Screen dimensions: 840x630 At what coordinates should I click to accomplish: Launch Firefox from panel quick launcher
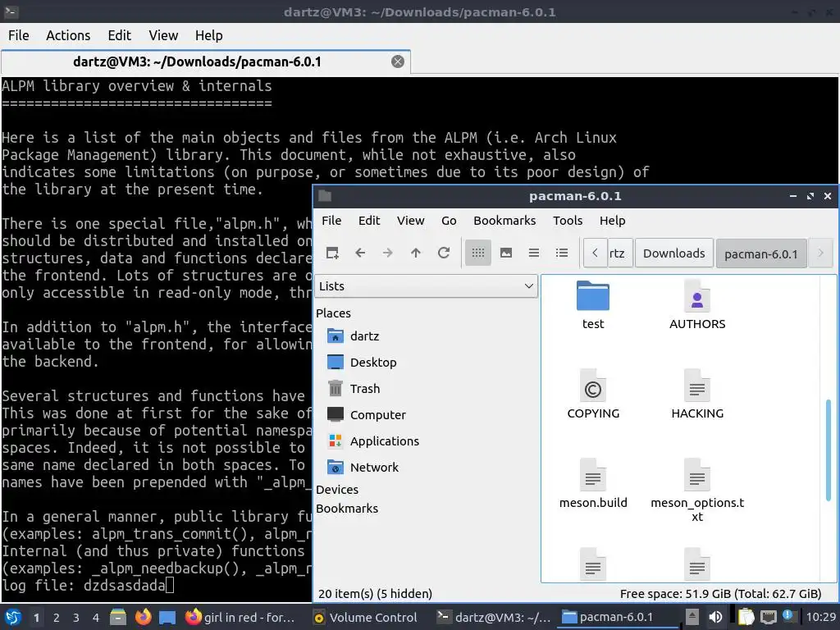tap(143, 618)
